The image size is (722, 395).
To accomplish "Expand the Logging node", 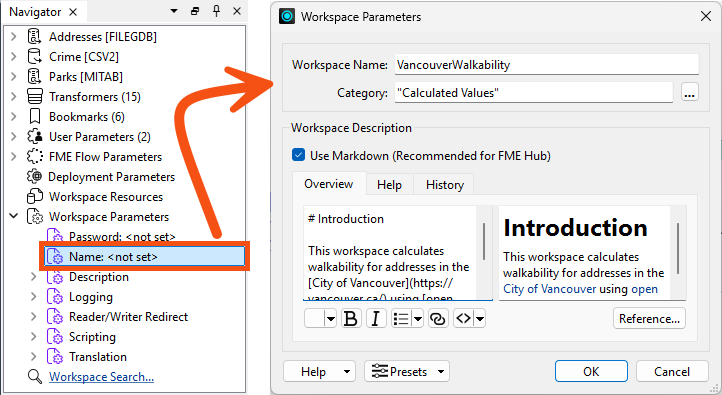I will [x=34, y=297].
